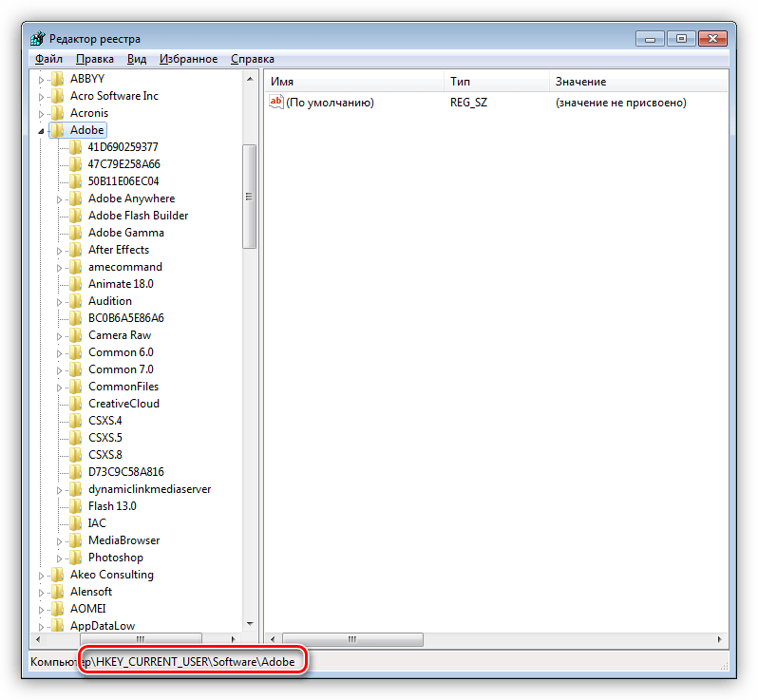
Task: Expand the Camera Raw key
Action: pyautogui.click(x=59, y=336)
